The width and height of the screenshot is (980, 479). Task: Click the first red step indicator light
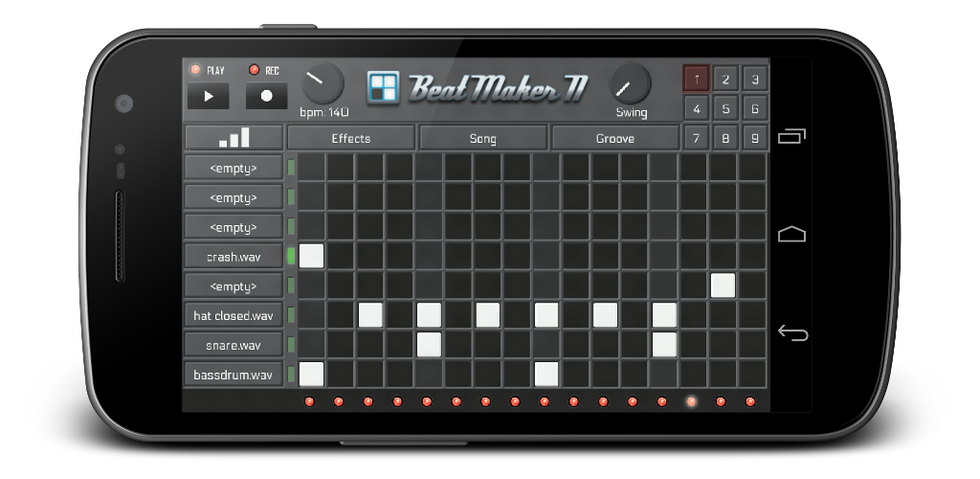(309, 402)
